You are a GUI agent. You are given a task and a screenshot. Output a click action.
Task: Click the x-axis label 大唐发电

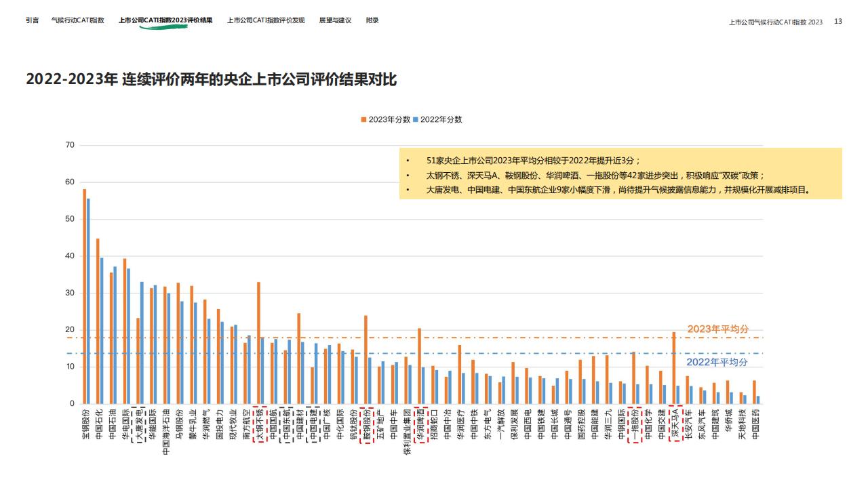coord(139,424)
